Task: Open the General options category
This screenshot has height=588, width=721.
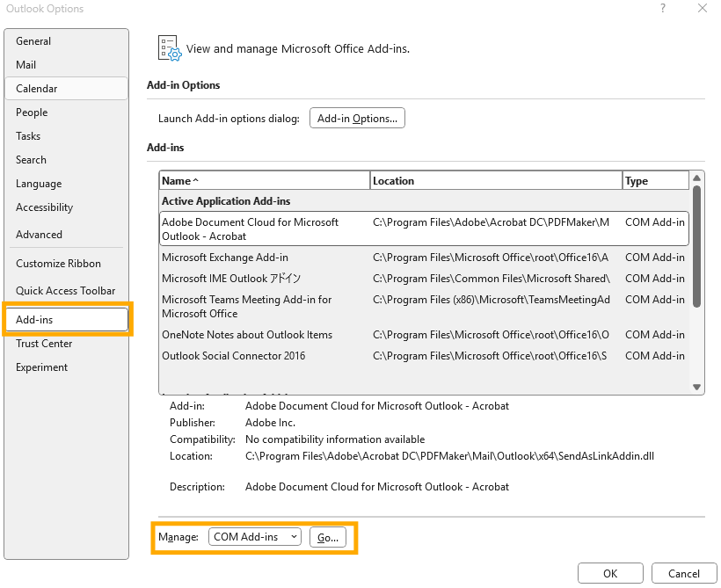Action: (66, 41)
